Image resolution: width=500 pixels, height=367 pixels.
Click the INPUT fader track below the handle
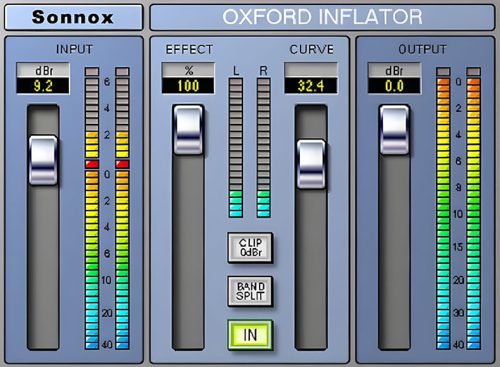43,267
